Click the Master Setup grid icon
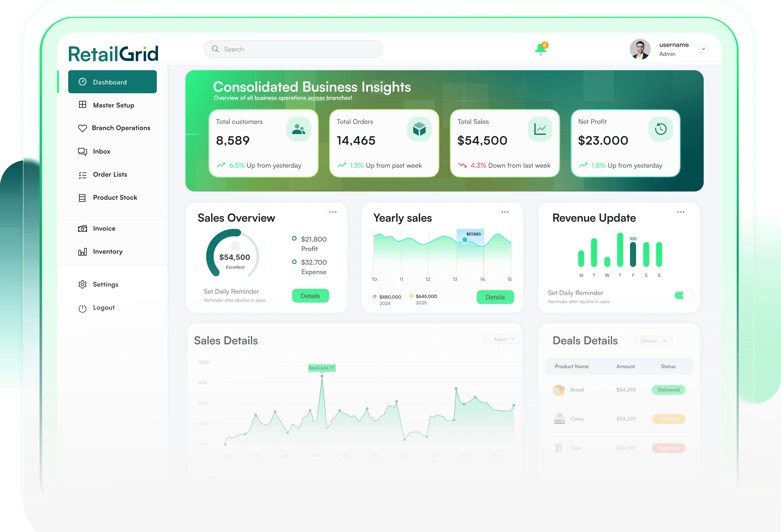This screenshot has height=532, width=781. pyautogui.click(x=82, y=104)
